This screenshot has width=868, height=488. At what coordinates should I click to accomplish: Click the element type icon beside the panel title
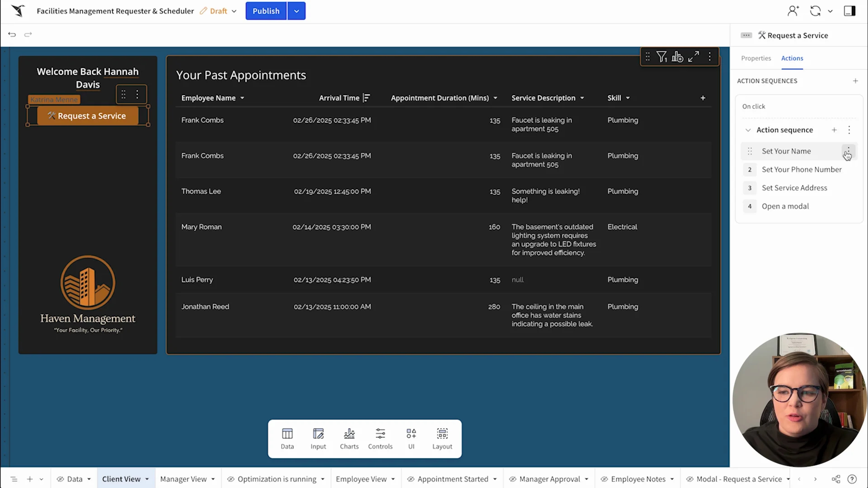746,35
